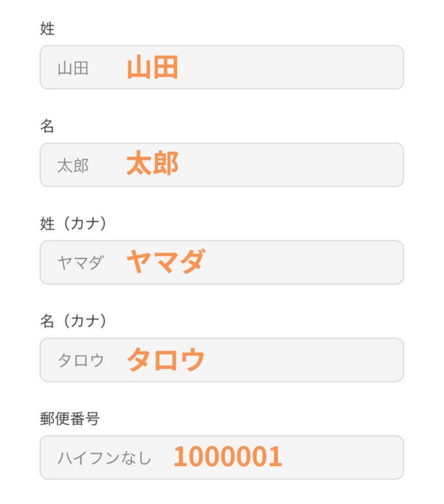Click the gray 太郎 placeholder text
The image size is (444, 504).
(x=73, y=166)
